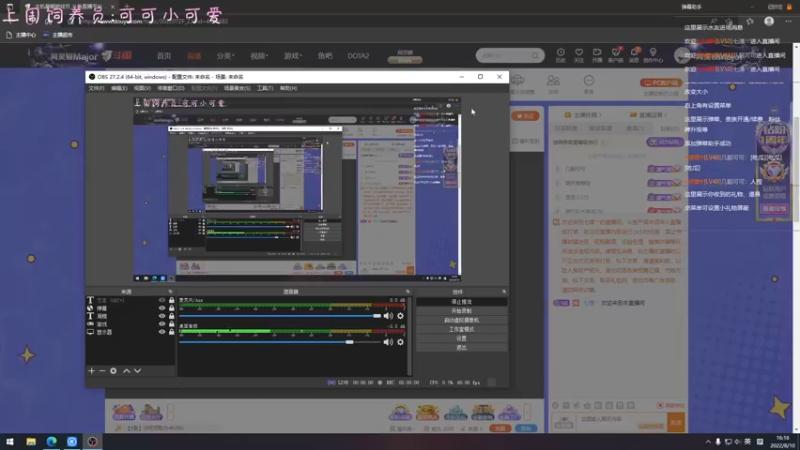Expand the 视频 dropdown in Douyu nav

259,56
